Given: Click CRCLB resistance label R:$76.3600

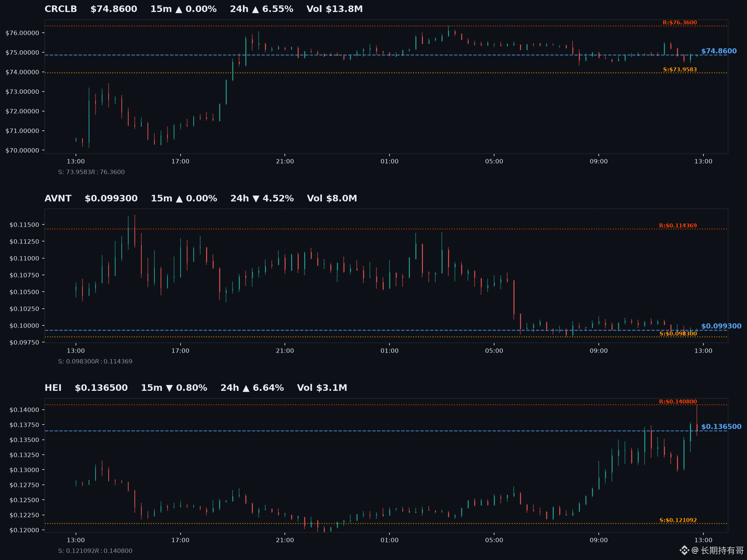Looking at the screenshot, I should click(680, 23).
